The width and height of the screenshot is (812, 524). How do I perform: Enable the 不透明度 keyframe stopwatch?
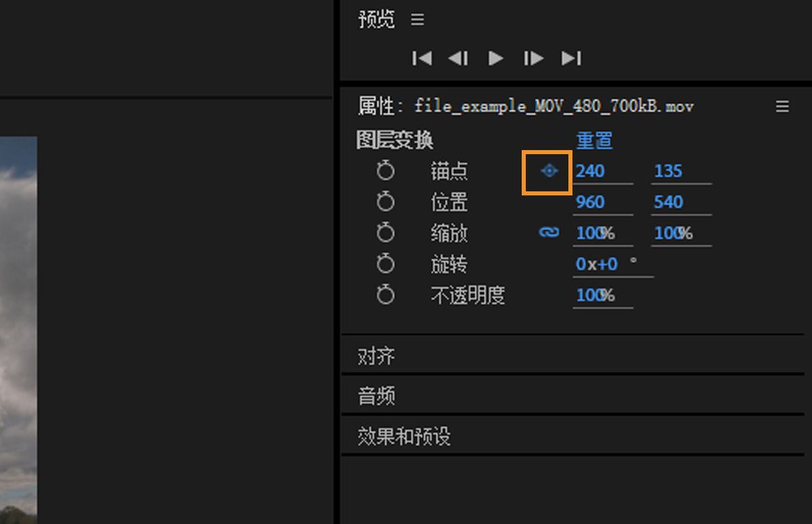[386, 295]
